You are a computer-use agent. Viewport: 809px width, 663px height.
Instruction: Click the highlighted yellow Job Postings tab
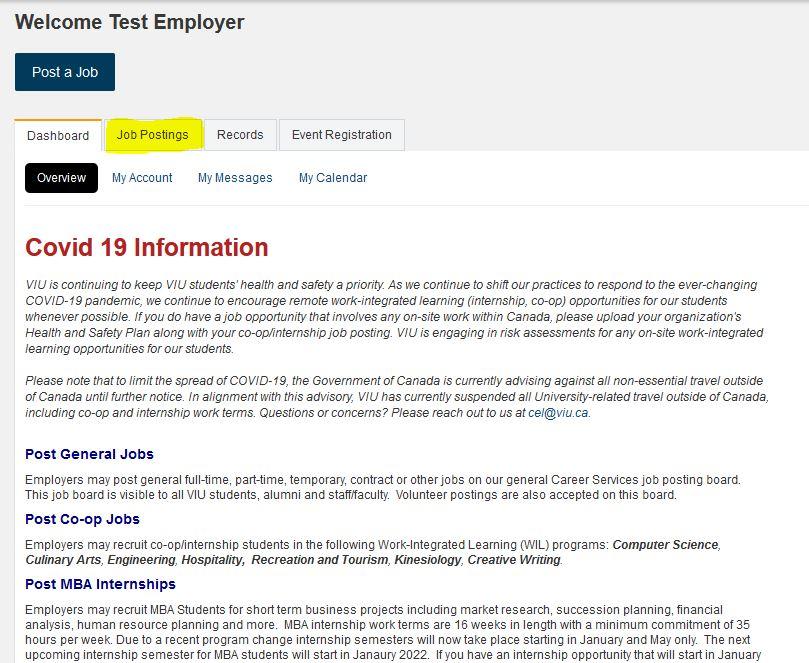(154, 134)
